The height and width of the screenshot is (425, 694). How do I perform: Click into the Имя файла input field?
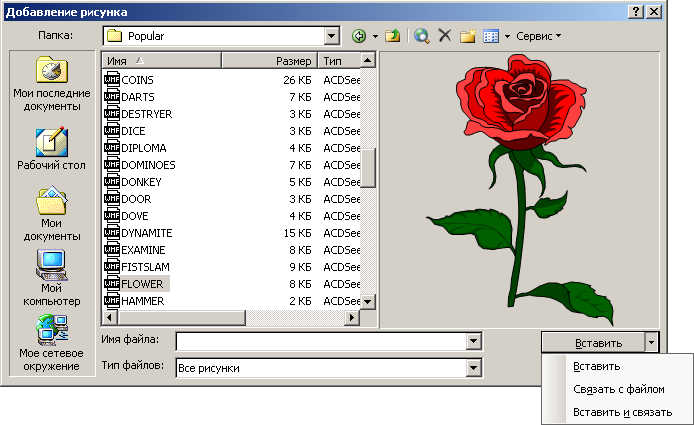(321, 341)
